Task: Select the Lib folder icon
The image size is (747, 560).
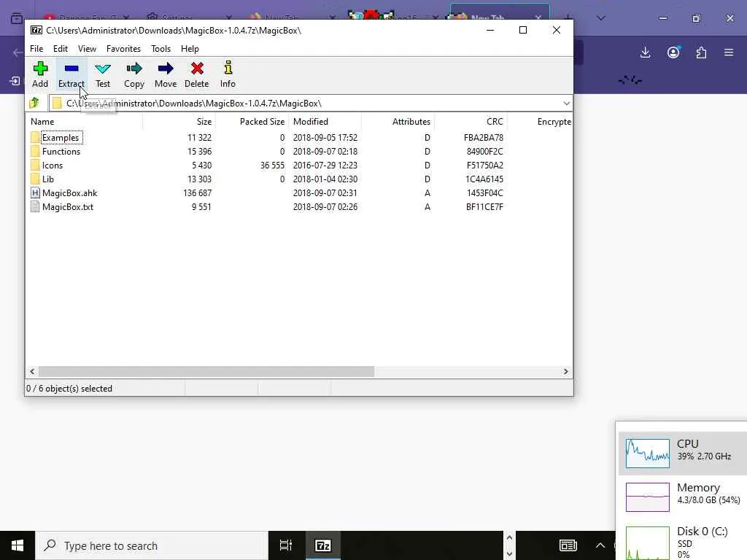Action: point(35,179)
